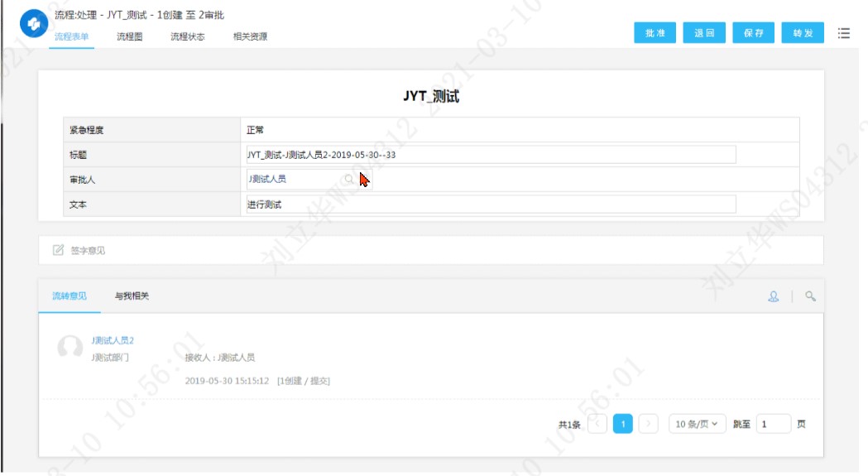Click the 审批人 label cell
Screen dimensions: 868x476
point(151,180)
